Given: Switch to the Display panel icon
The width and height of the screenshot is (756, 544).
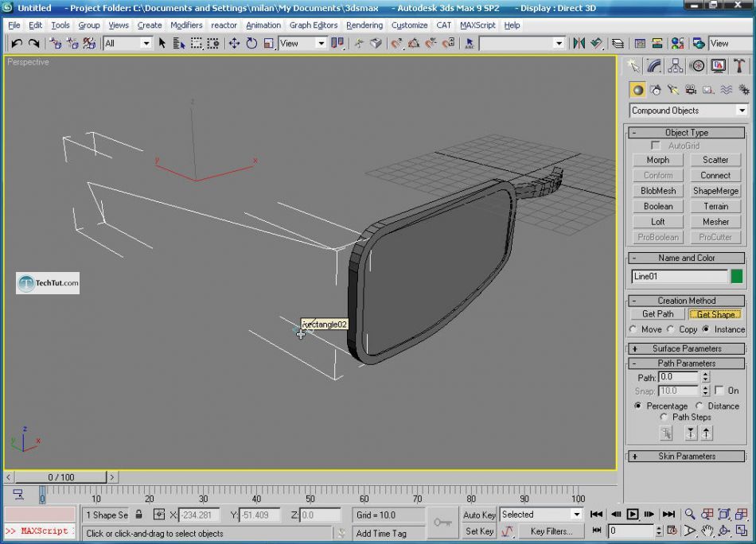Looking at the screenshot, I should coord(719,65).
